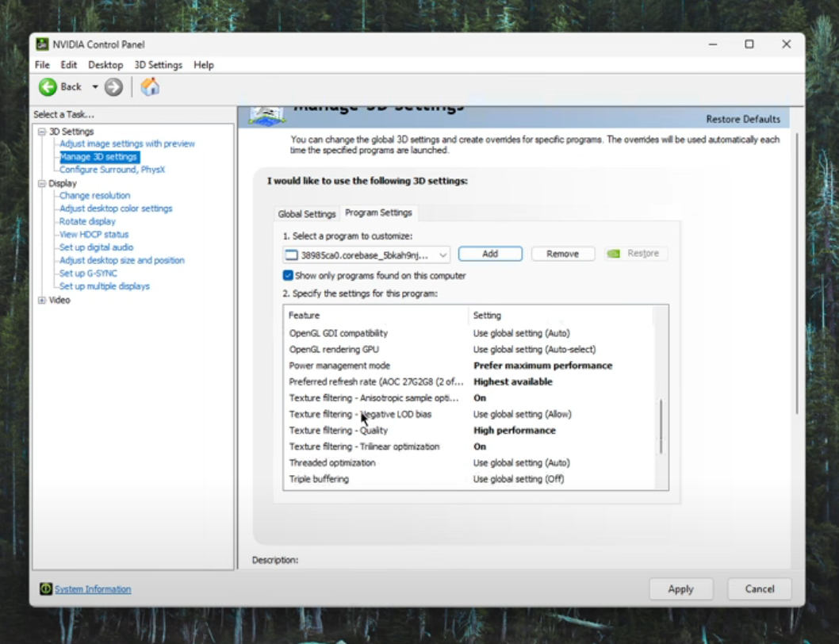This screenshot has height=644, width=839.
Task: Open View HDCP status task
Action: tap(94, 234)
